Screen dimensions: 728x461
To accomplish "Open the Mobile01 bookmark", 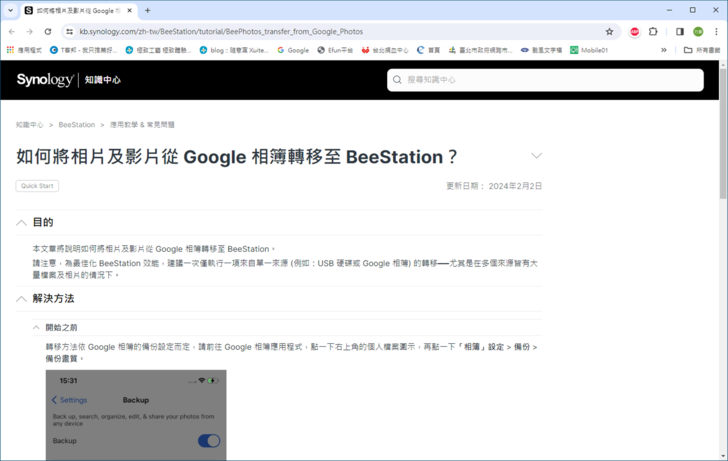I will 589,50.
